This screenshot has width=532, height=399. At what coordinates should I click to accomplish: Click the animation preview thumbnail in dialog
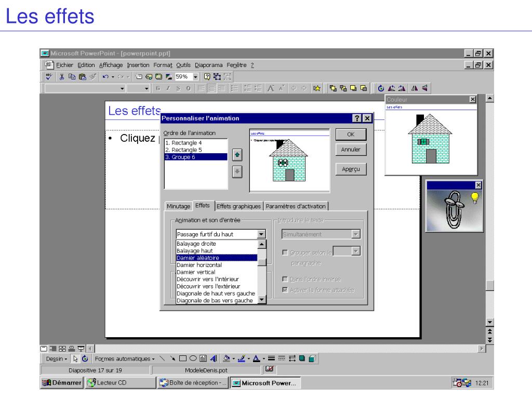coord(289,161)
